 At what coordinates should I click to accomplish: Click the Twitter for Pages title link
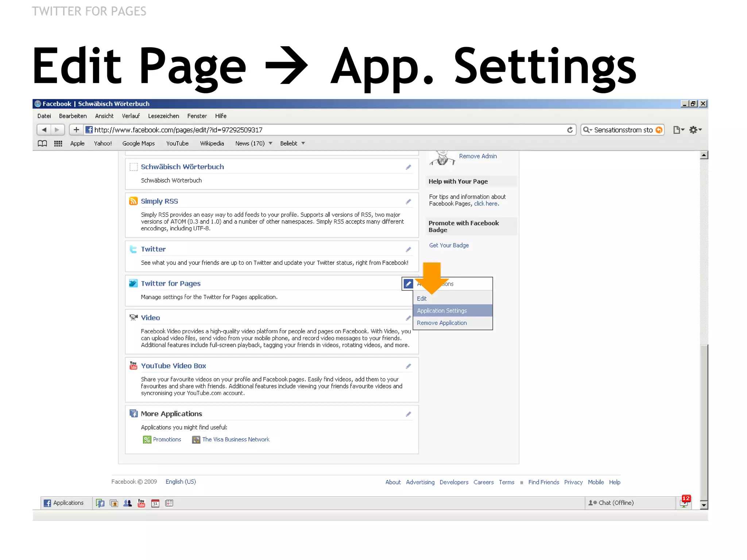171,284
